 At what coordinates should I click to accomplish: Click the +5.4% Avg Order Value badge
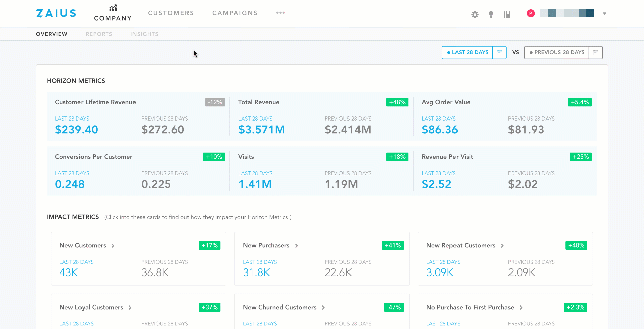(x=580, y=102)
